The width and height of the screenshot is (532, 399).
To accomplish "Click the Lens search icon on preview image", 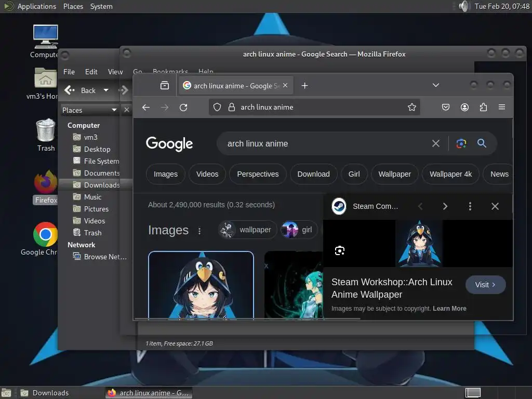I will point(340,251).
